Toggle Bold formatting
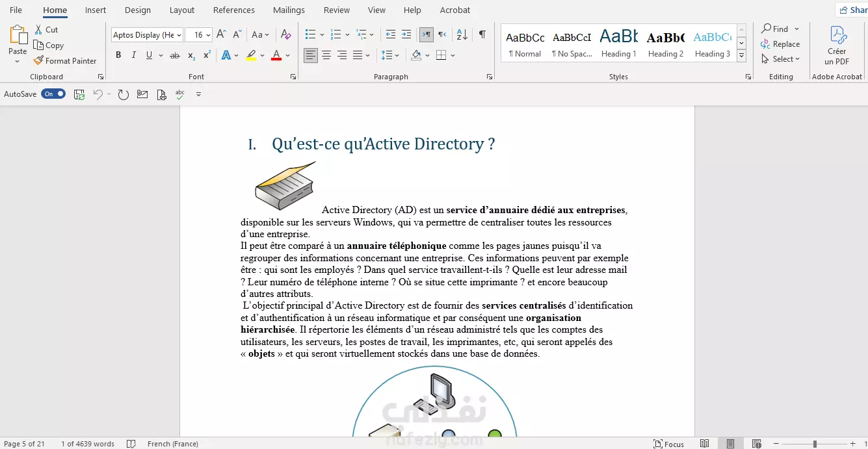 (118, 55)
